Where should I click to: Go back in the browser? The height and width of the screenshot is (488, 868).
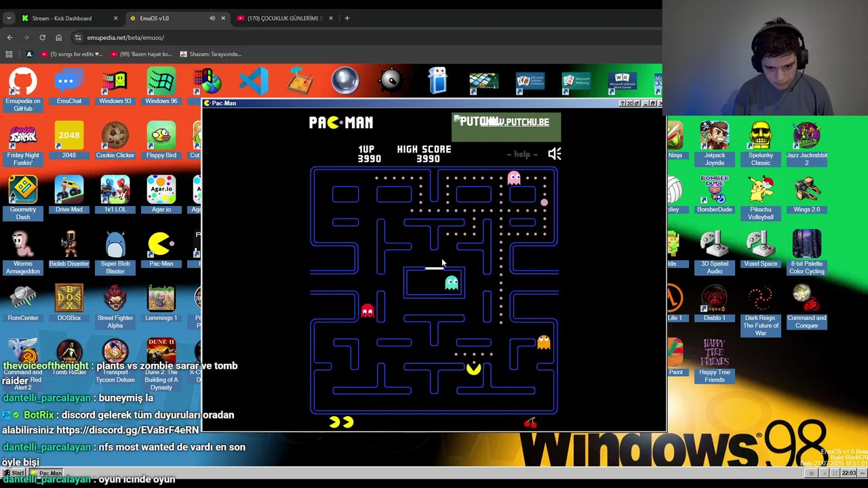9,37
